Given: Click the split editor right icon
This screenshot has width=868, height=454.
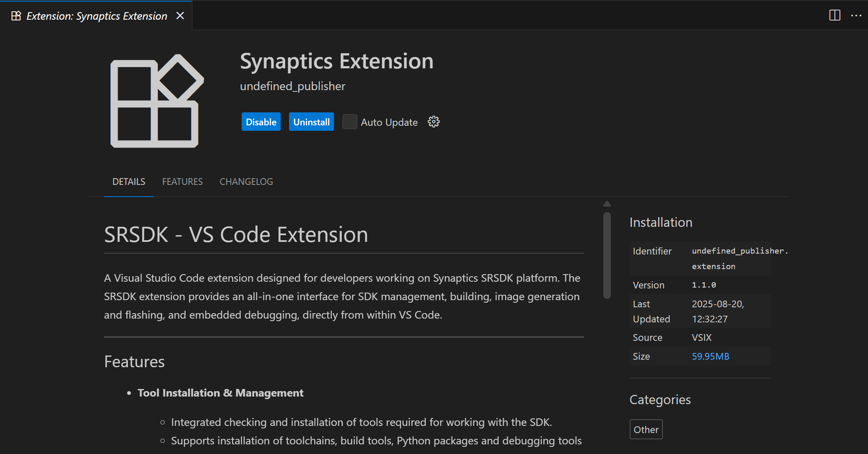Looking at the screenshot, I should click(834, 16).
